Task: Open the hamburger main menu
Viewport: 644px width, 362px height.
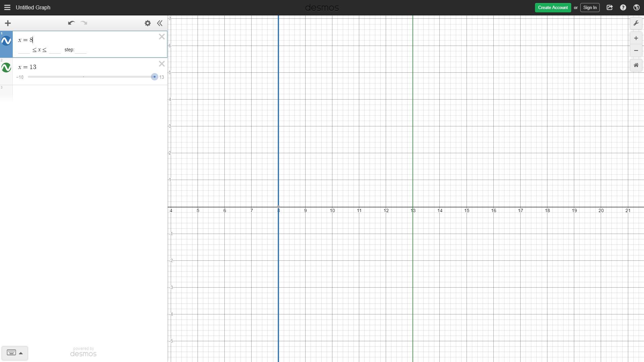Action: (7, 7)
